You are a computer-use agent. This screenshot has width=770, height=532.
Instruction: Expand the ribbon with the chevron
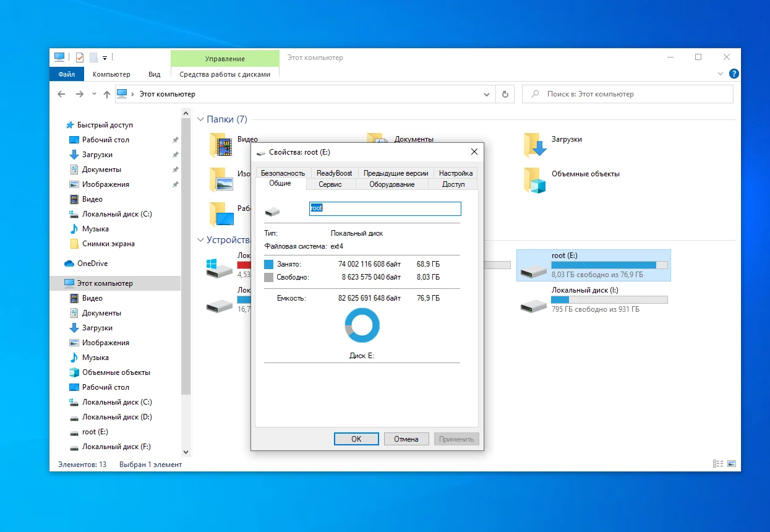[721, 74]
